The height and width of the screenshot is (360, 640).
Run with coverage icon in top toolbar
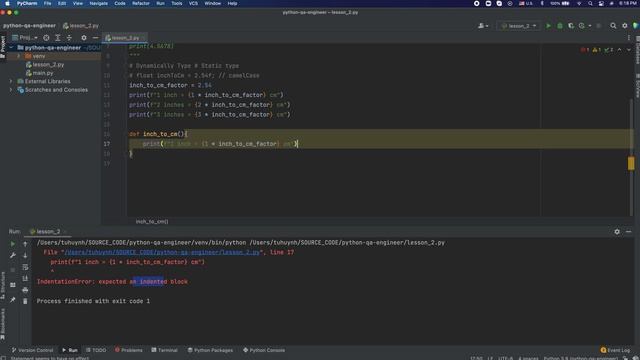click(x=571, y=26)
